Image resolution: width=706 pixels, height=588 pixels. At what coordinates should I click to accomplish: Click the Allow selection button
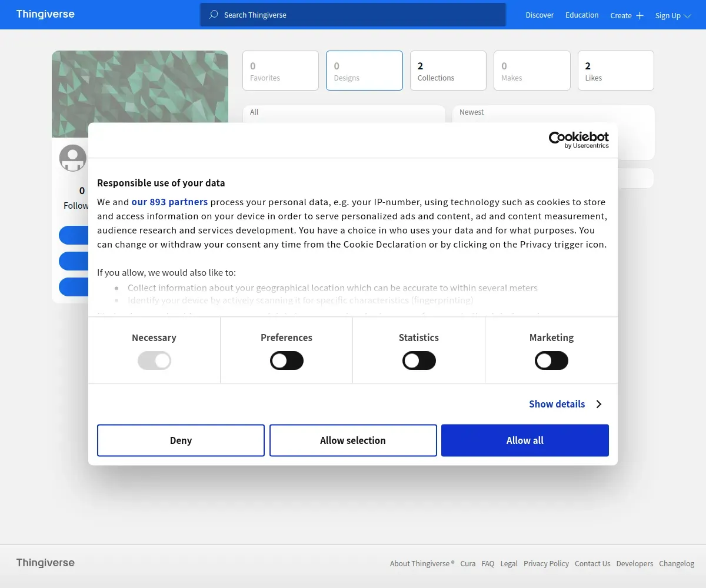coord(353,440)
